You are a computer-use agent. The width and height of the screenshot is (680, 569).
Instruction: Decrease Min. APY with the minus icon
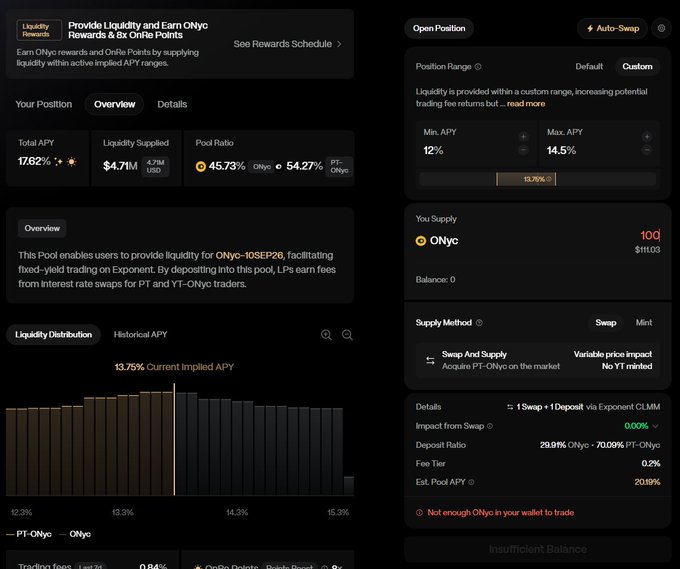tap(523, 150)
